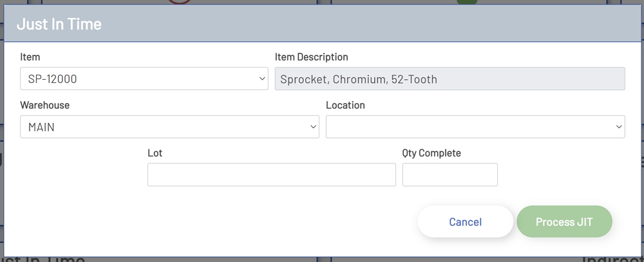Viewport: 644px width, 262px height.
Task: Click the Item field label
Action: coord(30,57)
